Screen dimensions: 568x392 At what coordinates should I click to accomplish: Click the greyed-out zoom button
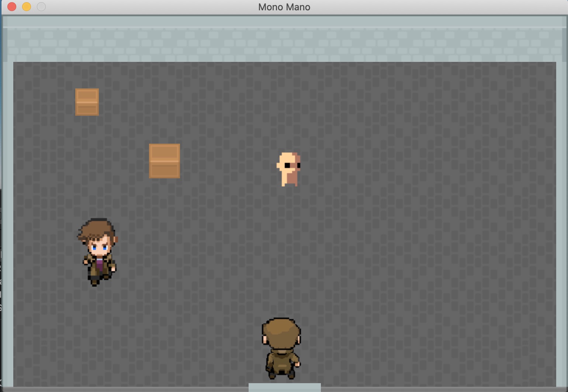[41, 7]
